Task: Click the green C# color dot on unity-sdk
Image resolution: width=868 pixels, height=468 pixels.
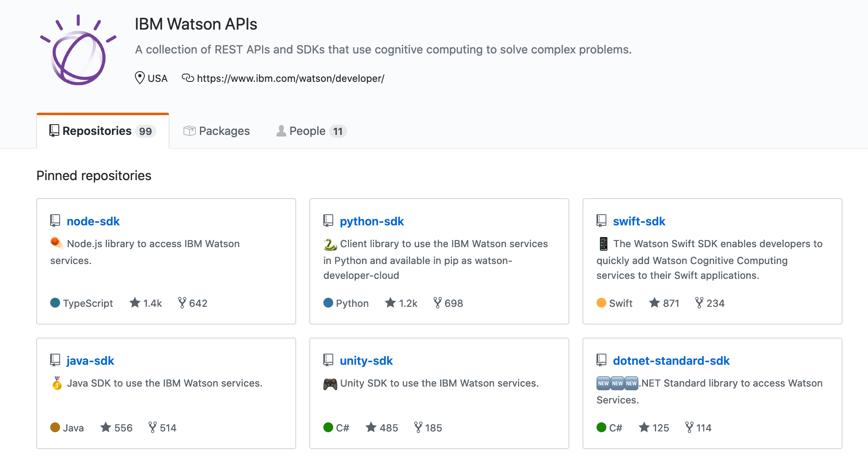Action: [328, 427]
